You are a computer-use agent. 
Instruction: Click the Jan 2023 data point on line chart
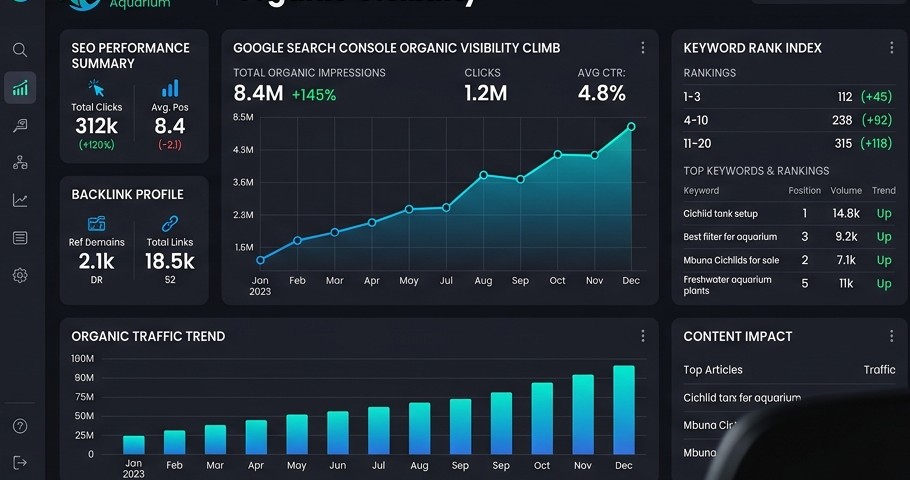261,260
